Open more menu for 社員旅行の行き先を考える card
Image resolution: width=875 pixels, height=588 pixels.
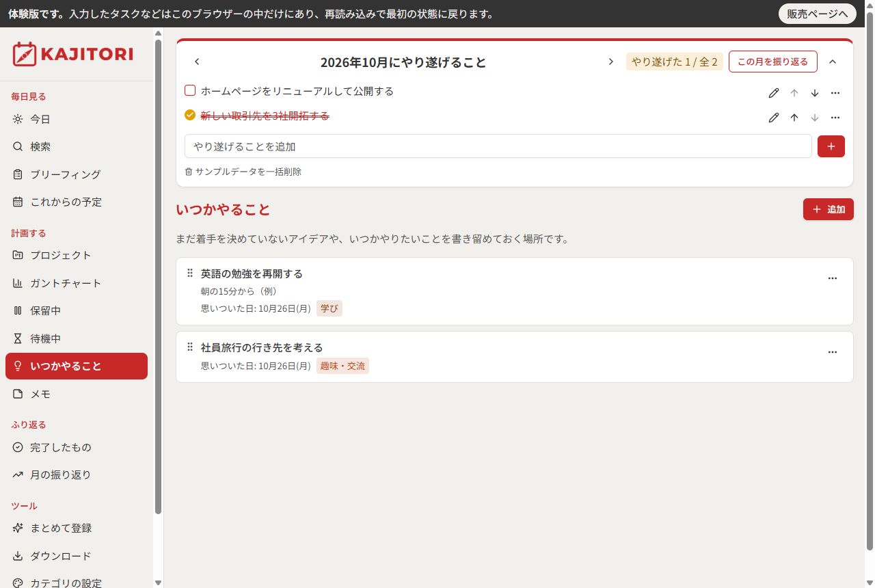[833, 352]
